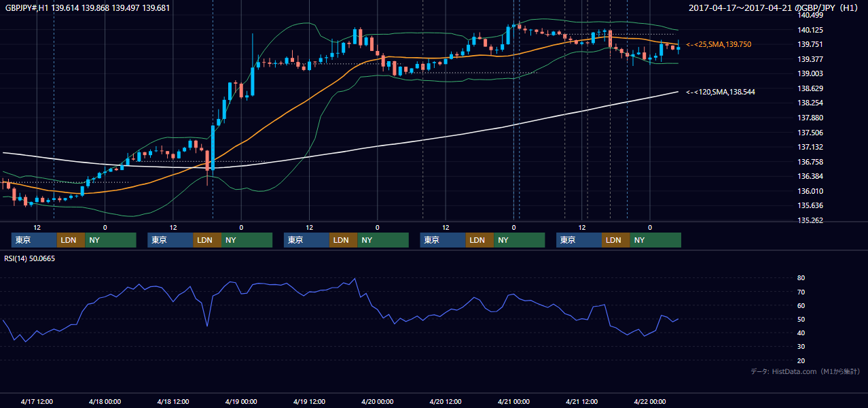Click the RSI 70 level label
Screen dimensions: 868x408
point(801,292)
